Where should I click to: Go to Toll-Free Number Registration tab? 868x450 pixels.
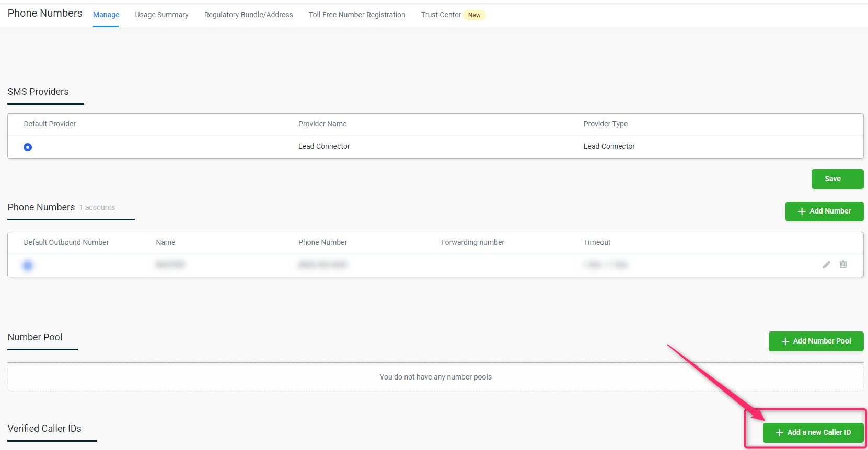coord(357,15)
